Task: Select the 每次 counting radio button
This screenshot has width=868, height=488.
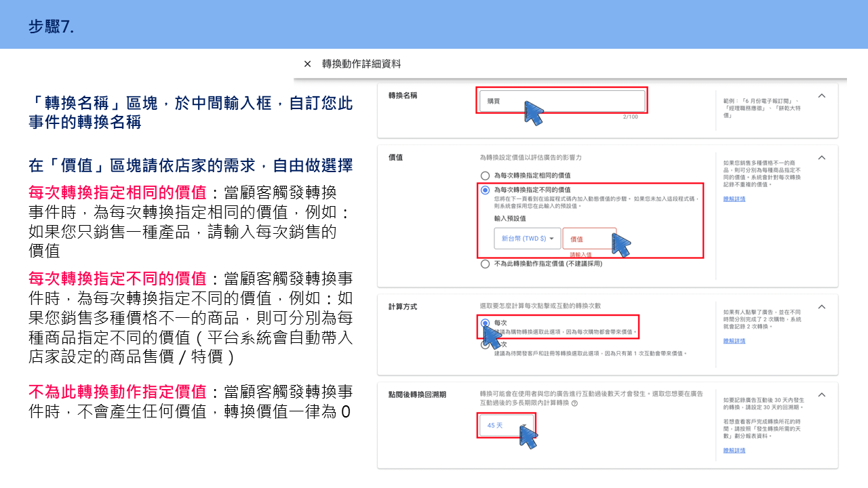Action: pyautogui.click(x=485, y=323)
